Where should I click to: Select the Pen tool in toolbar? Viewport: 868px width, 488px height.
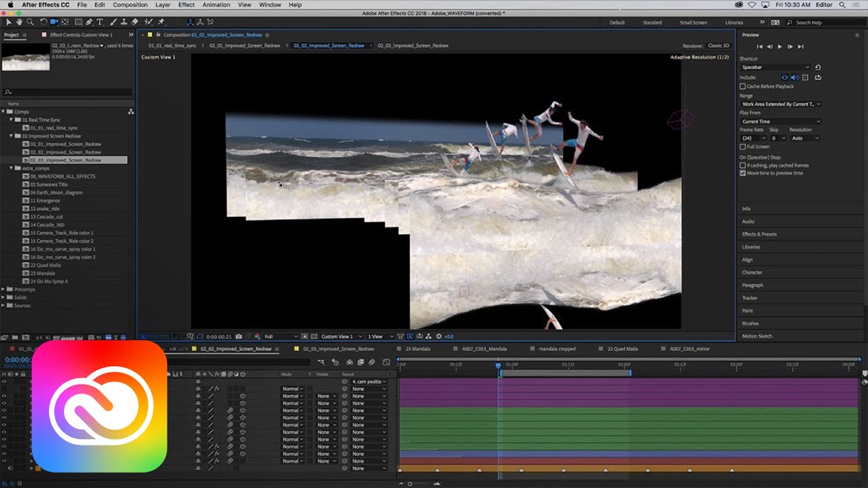coord(90,22)
